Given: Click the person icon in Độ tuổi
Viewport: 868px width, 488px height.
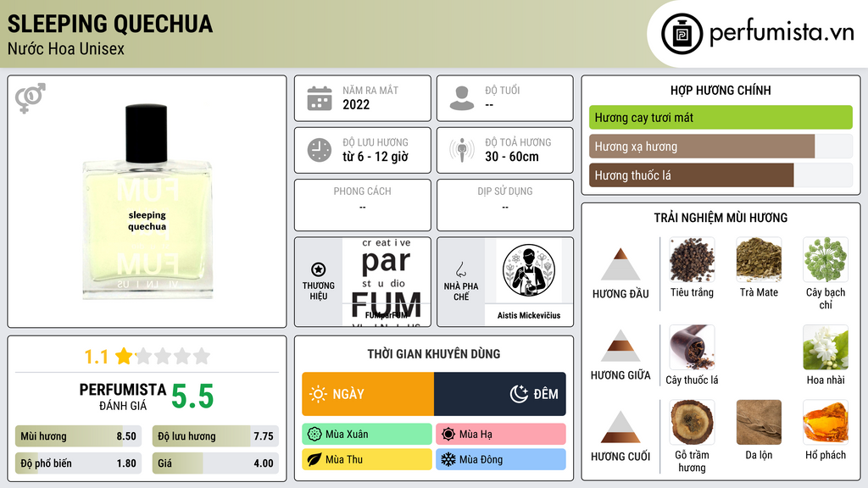Looking at the screenshot, I should [462, 98].
